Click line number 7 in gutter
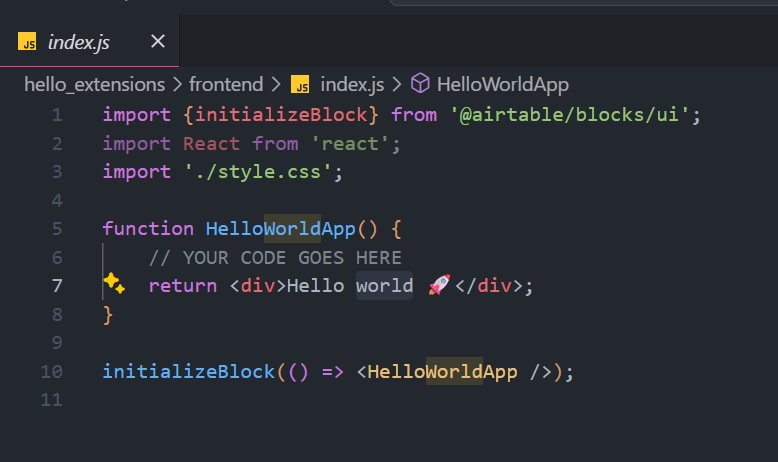Viewport: 778px width, 462px height. pyautogui.click(x=57, y=286)
